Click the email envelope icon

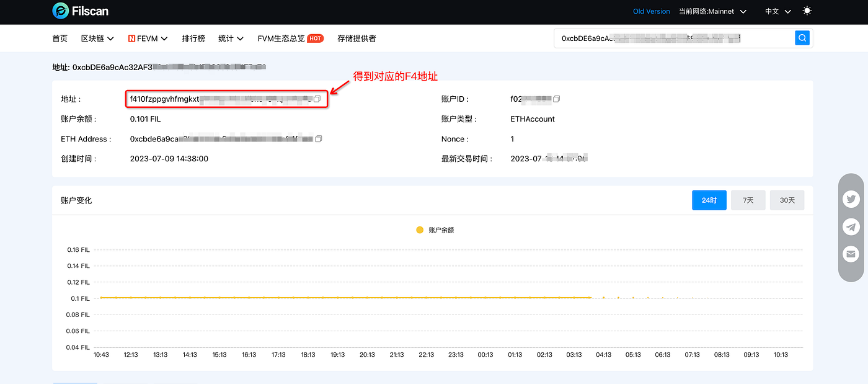[851, 254]
